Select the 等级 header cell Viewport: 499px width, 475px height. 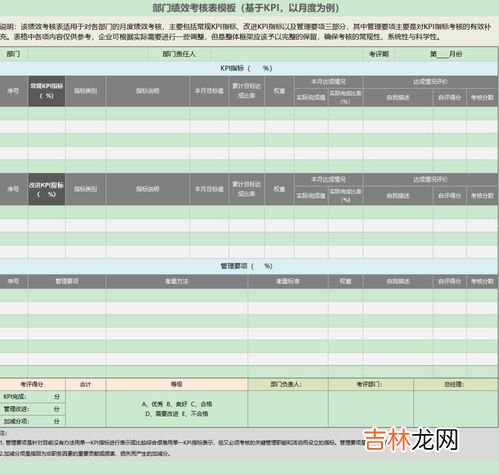[x=177, y=384]
